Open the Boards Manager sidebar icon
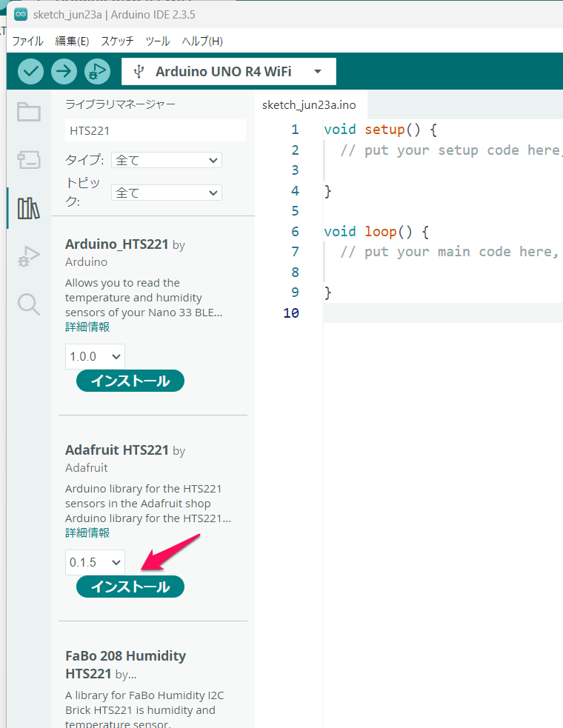 click(29, 160)
